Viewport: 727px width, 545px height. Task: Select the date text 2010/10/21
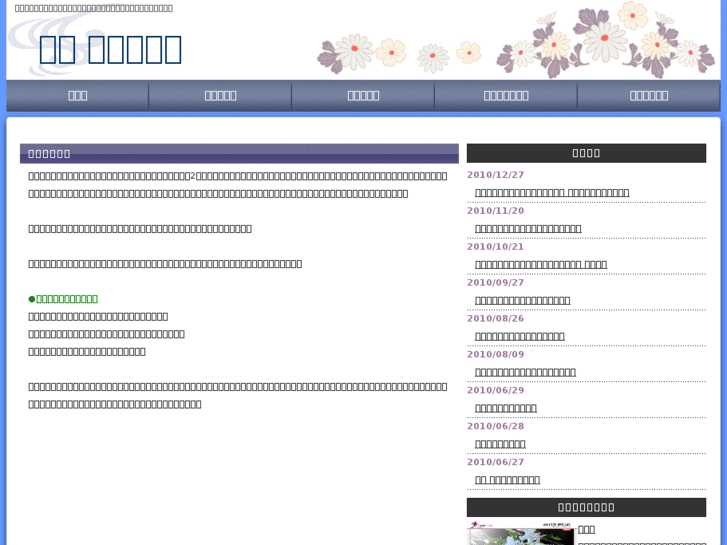click(x=495, y=247)
